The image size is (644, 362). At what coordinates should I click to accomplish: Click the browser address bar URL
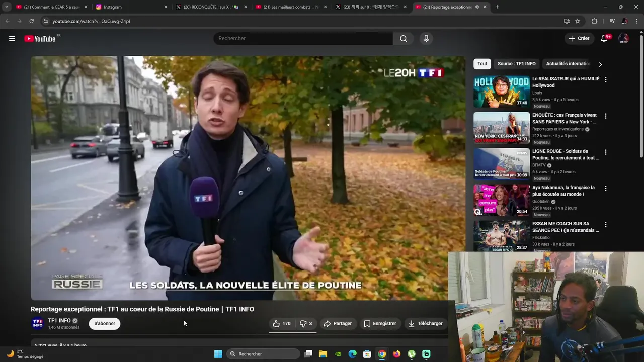click(x=91, y=21)
